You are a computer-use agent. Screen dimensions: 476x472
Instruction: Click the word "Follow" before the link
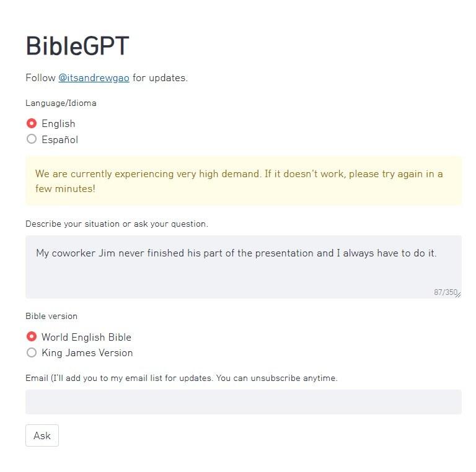[40, 78]
